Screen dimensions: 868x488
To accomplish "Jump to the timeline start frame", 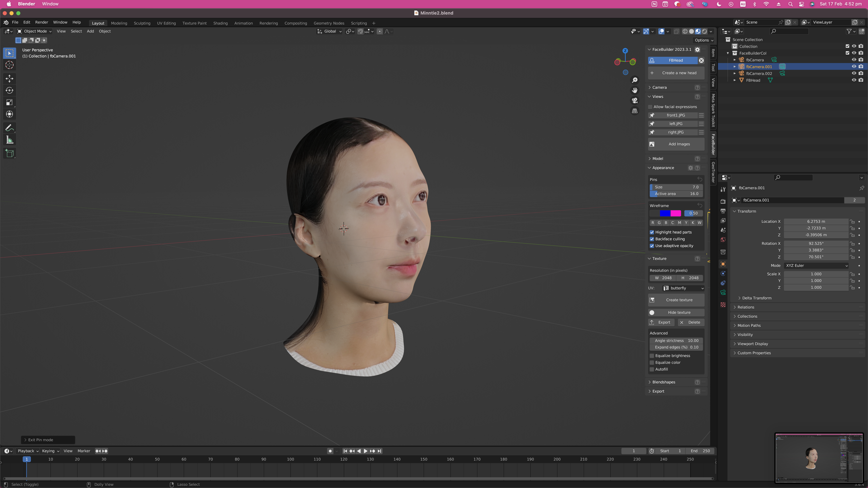I will pos(345,451).
